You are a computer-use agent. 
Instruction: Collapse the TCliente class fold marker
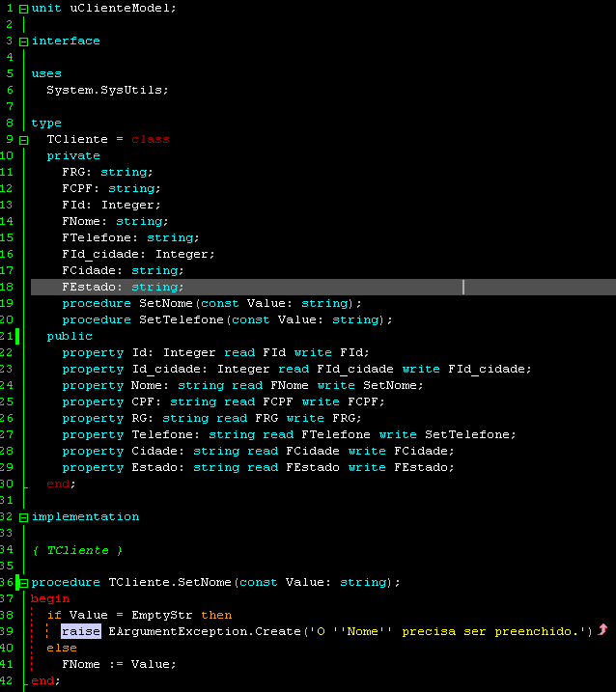point(23,140)
